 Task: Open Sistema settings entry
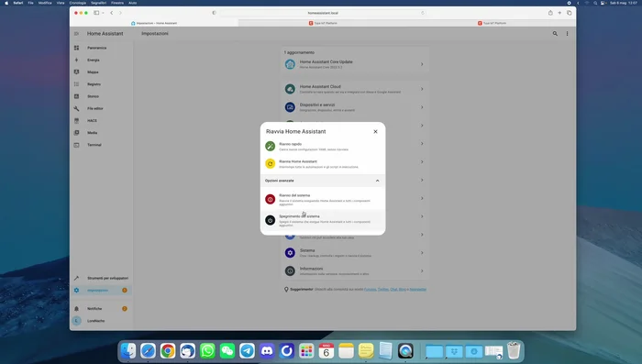point(355,253)
